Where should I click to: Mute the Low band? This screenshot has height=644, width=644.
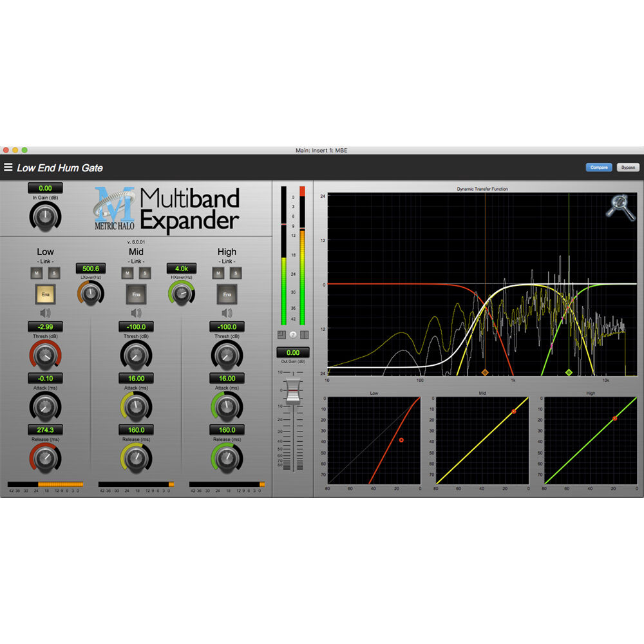click(37, 273)
